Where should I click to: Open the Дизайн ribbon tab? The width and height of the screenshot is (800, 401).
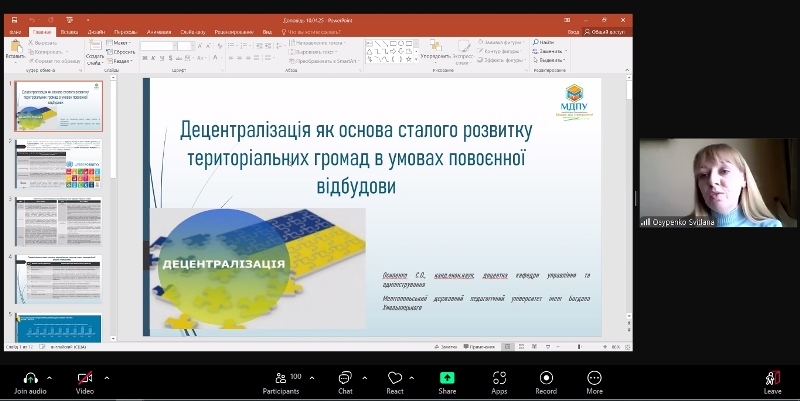click(97, 32)
